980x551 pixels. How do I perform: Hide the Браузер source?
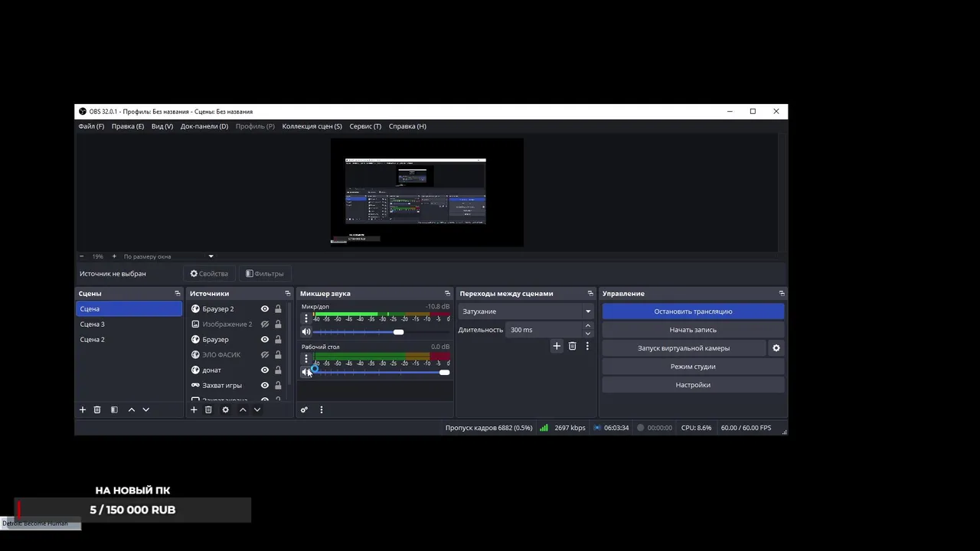(265, 339)
